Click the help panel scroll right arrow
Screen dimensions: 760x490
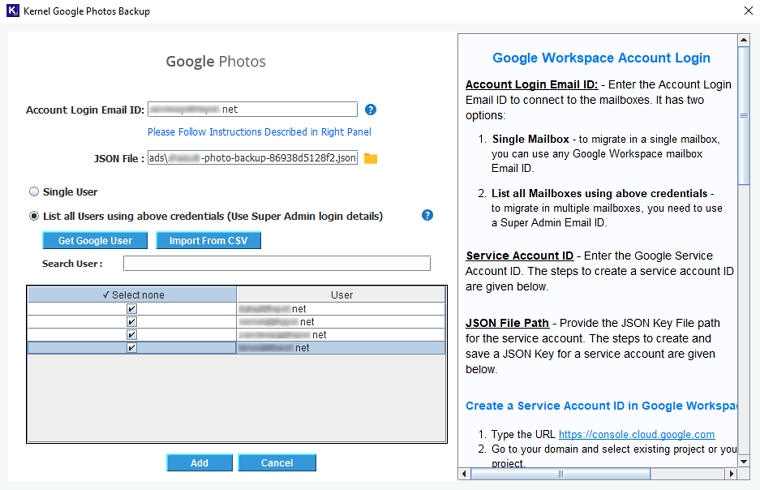point(731,474)
